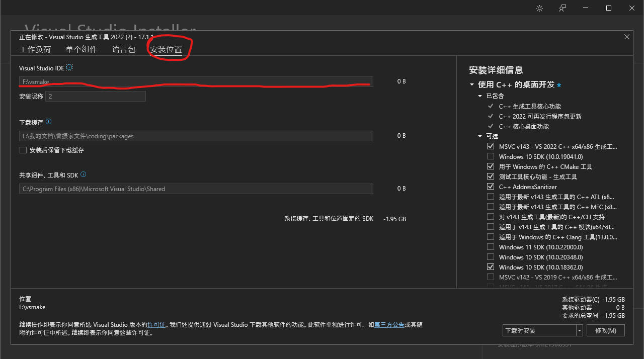The width and height of the screenshot is (644, 359).
Task: Open the 第三方公告 link
Action: click(389, 325)
